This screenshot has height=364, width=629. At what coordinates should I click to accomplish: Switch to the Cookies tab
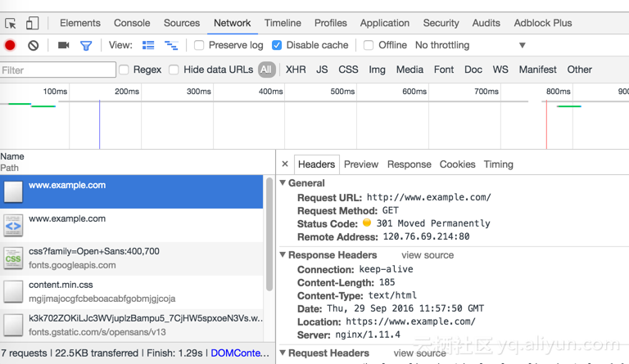click(x=457, y=164)
